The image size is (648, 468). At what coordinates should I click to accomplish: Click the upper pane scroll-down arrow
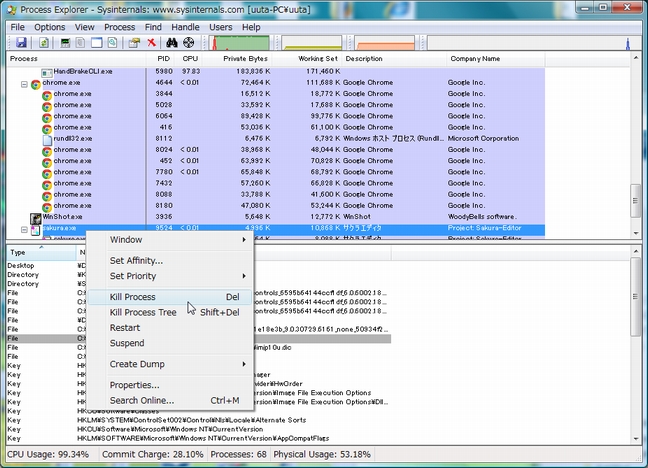coord(636,234)
